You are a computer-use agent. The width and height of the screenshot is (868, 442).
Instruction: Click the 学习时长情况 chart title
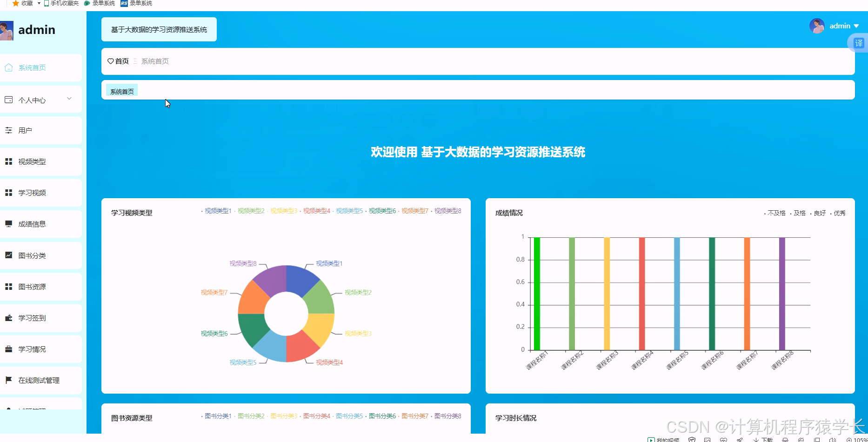tap(516, 418)
